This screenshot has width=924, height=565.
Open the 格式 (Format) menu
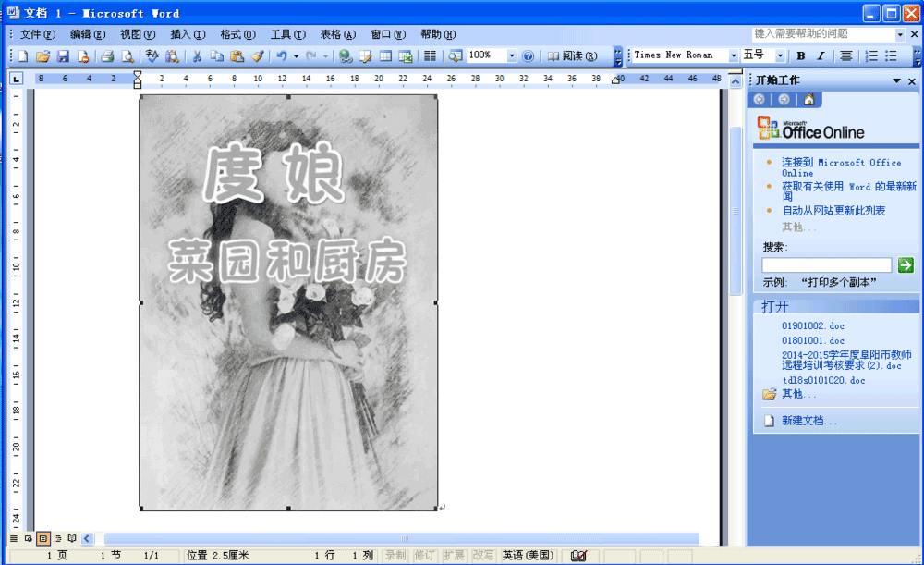click(x=237, y=34)
